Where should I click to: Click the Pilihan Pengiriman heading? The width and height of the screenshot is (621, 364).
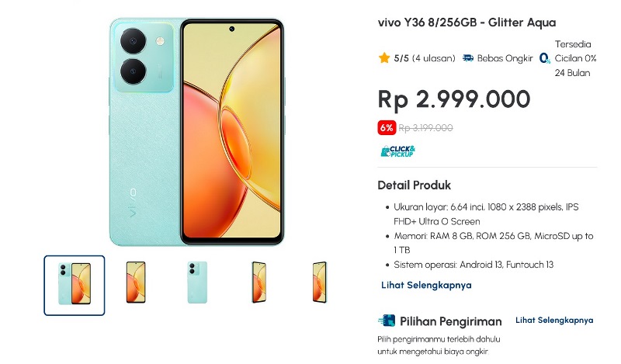tap(451, 321)
